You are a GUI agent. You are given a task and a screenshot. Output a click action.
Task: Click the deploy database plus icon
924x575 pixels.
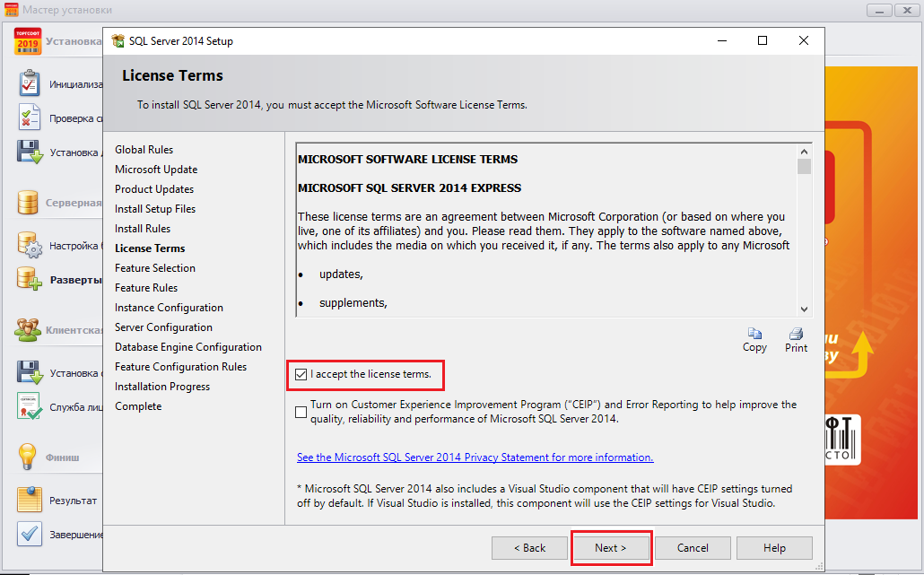[30, 279]
